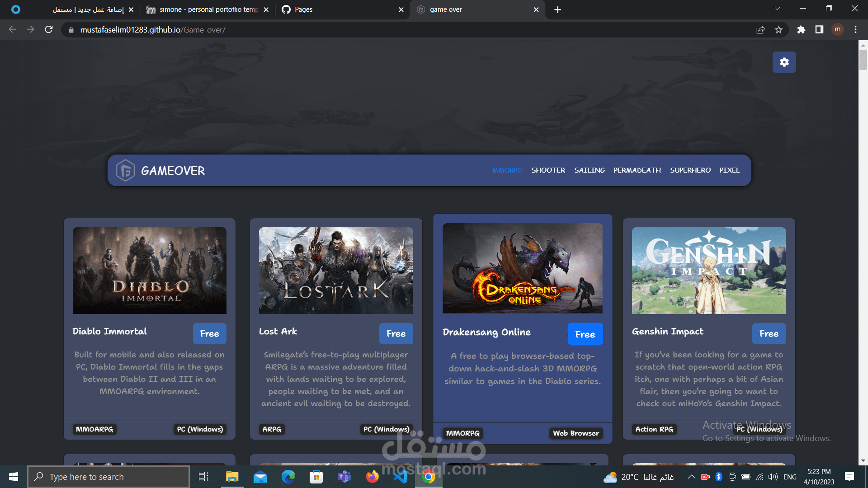The height and width of the screenshot is (488, 868).
Task: Click the page vertical scrollbar thumb
Action: (863, 59)
